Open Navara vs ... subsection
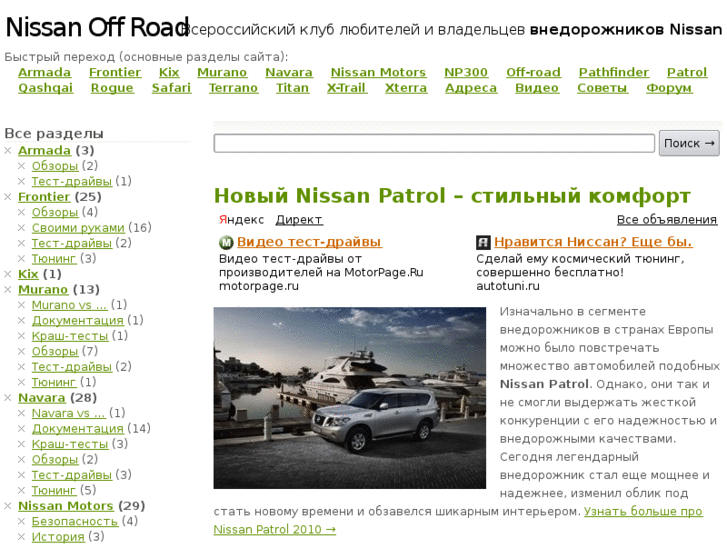The image size is (727, 545). coord(69,413)
